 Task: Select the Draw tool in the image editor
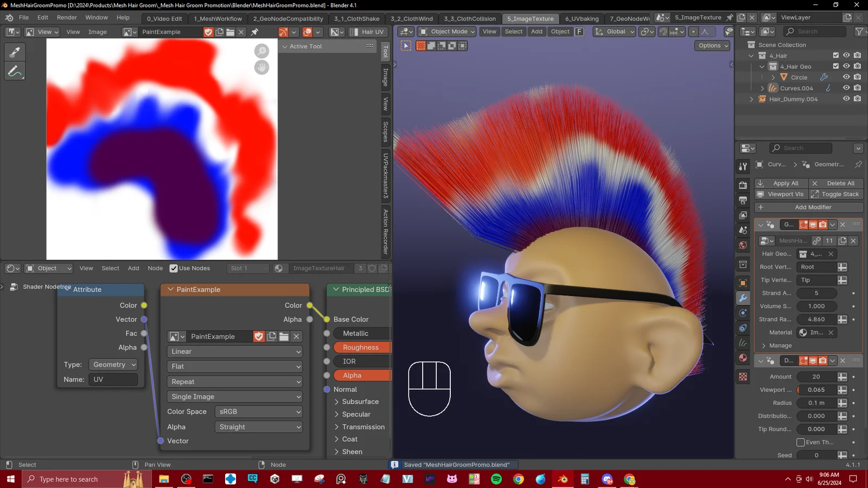(15, 70)
